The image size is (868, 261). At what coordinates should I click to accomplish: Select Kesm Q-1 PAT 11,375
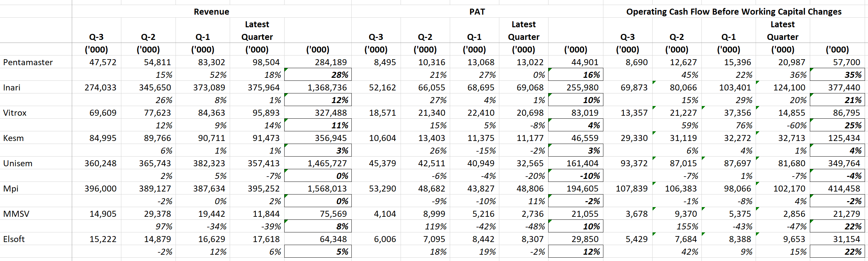[x=481, y=138]
